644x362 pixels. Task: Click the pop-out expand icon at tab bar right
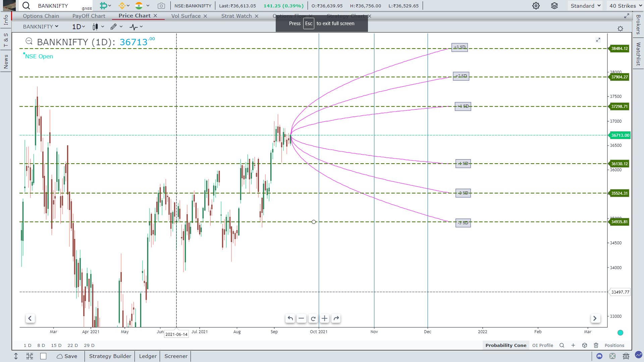click(x=627, y=16)
